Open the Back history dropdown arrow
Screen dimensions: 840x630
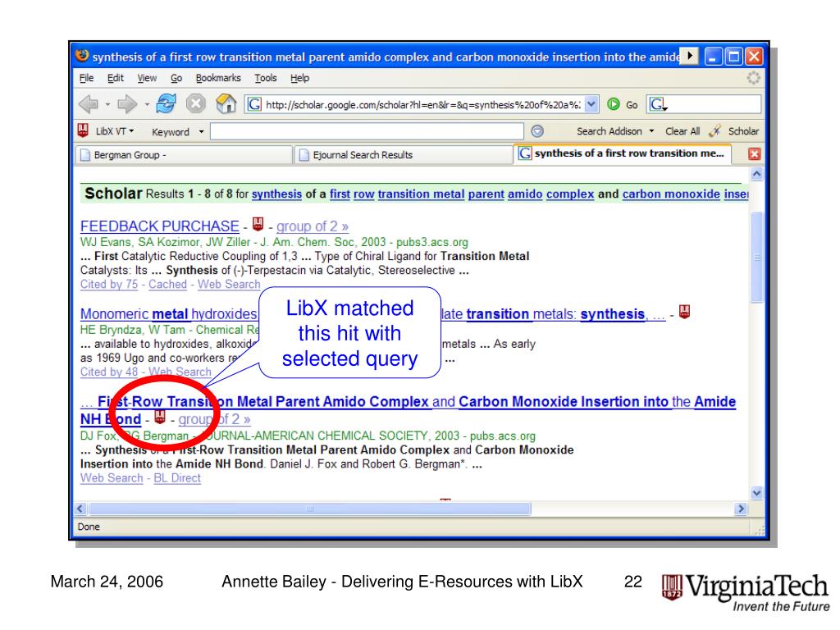coord(107,104)
